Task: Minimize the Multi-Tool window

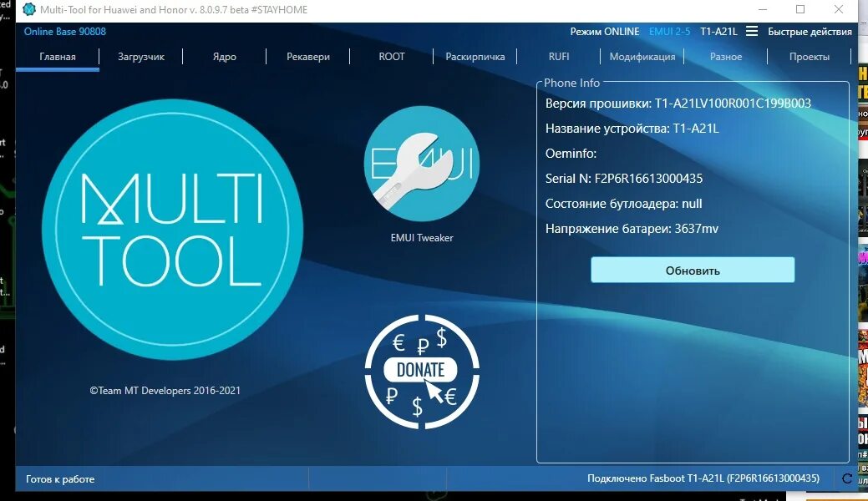Action: 763,9
